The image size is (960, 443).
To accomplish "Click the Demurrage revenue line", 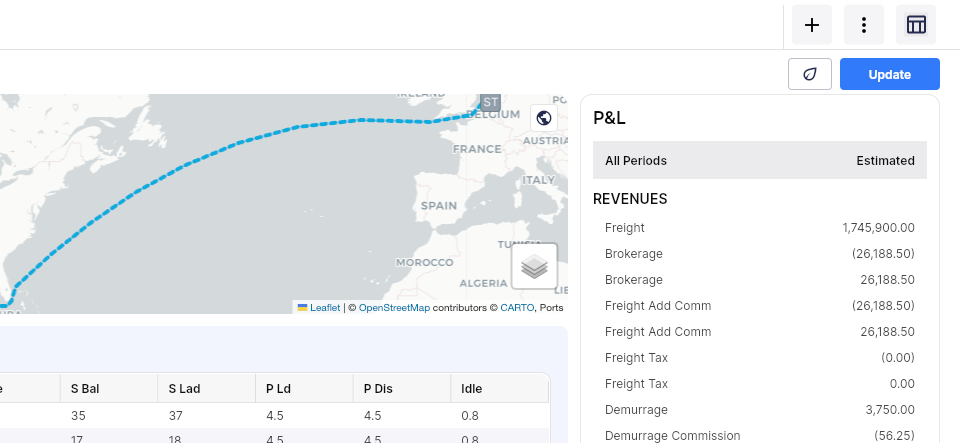I will point(760,410).
